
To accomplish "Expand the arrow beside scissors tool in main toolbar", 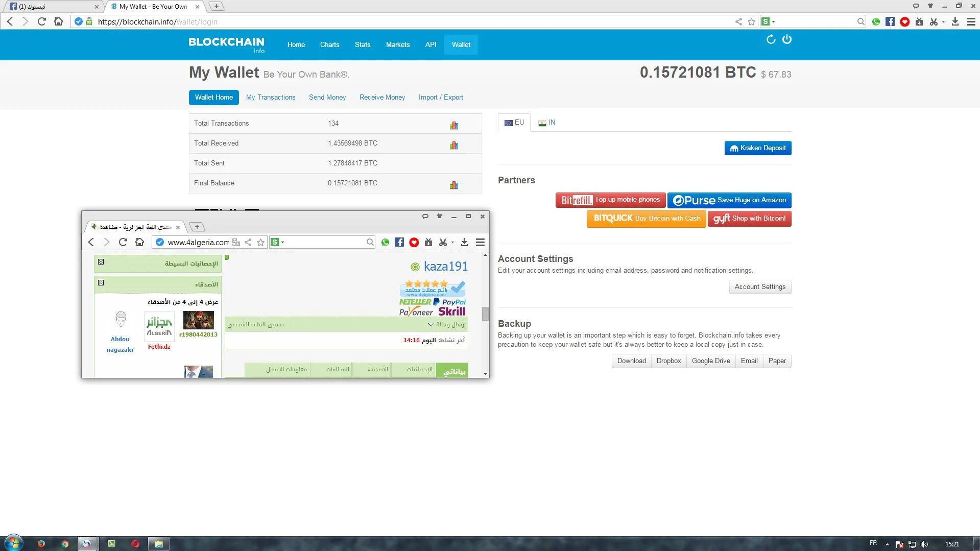I will pyautogui.click(x=943, y=22).
